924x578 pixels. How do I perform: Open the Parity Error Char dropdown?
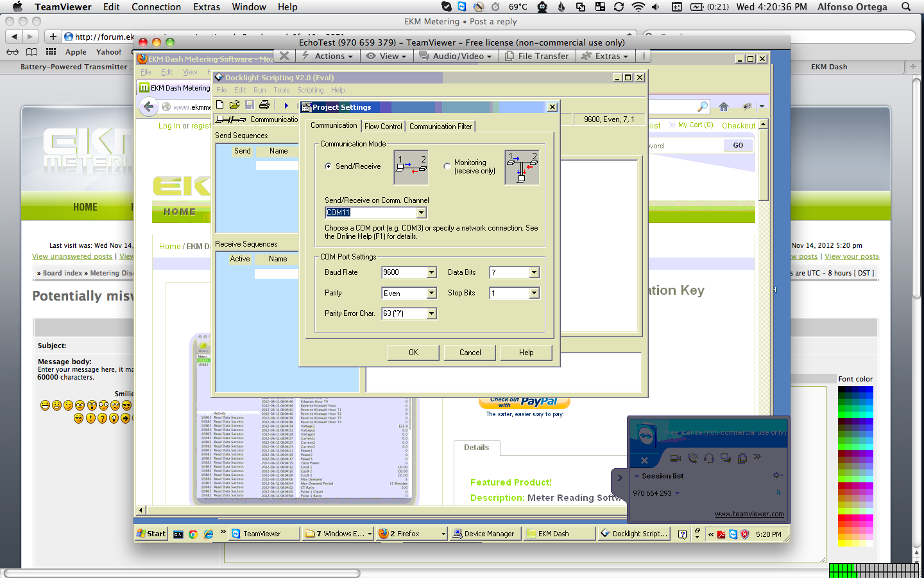click(432, 313)
